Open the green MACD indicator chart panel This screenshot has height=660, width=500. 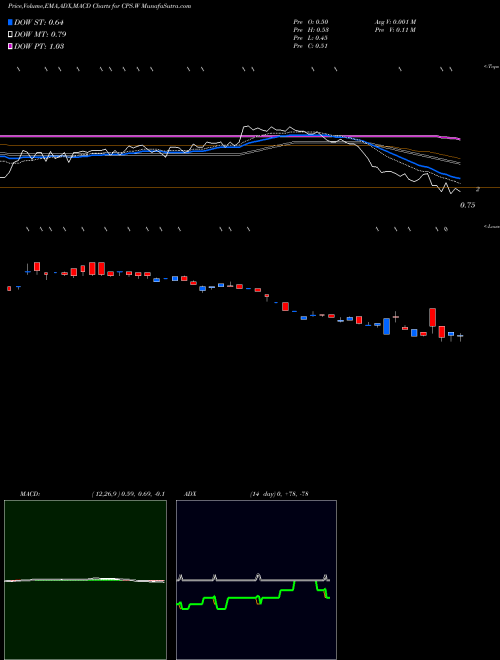click(x=85, y=580)
